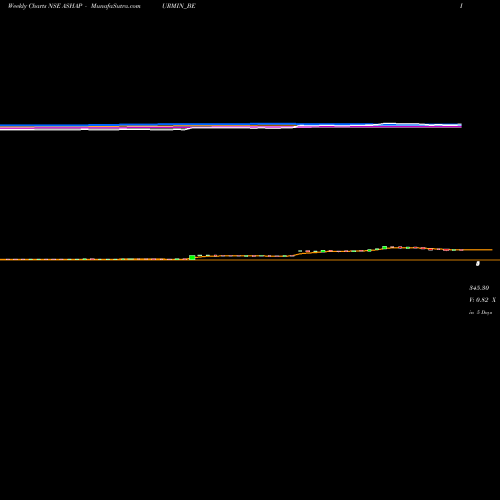Click the 'MunafaSutra.com' label in the header
The height and width of the screenshot is (500, 500).
(116, 6)
